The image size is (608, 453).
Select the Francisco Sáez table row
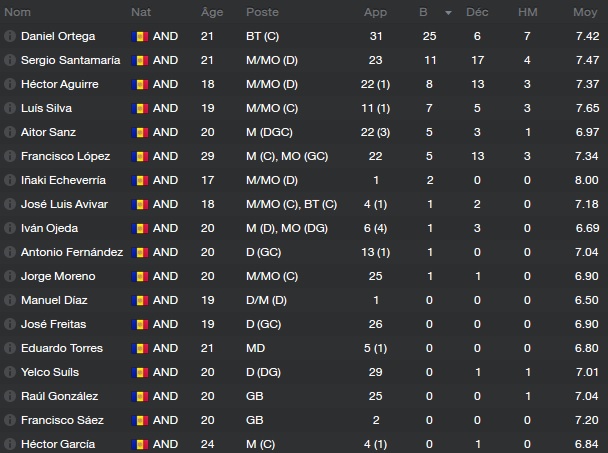click(304, 420)
